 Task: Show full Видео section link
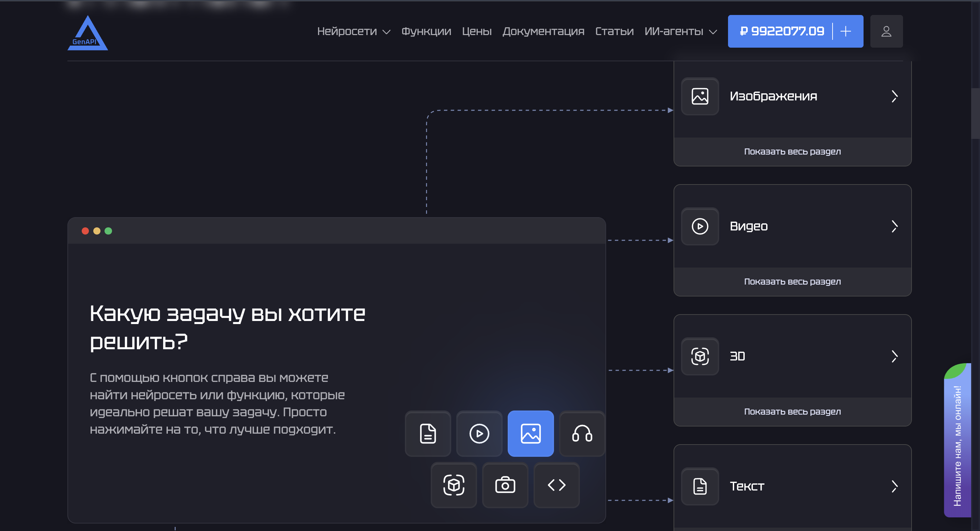(x=792, y=281)
